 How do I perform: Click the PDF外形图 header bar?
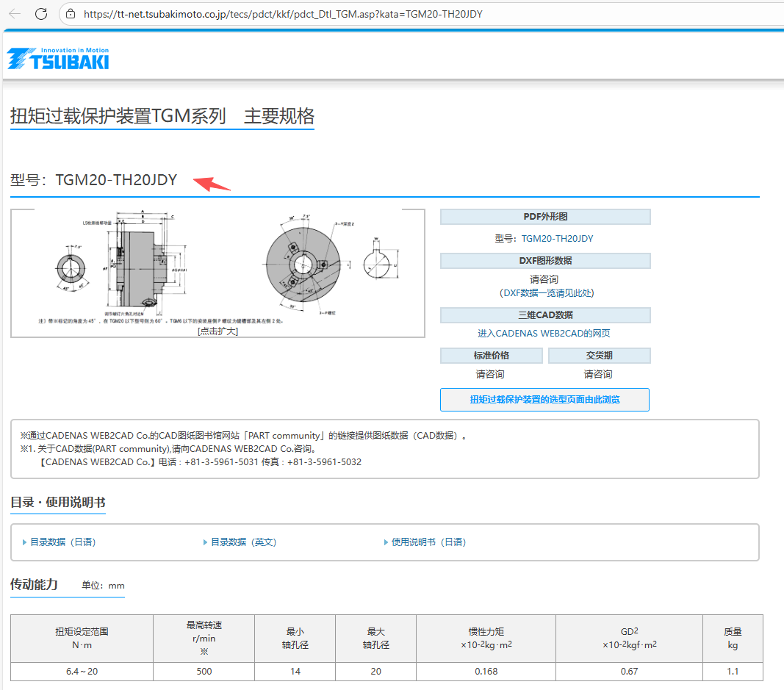pyautogui.click(x=545, y=216)
